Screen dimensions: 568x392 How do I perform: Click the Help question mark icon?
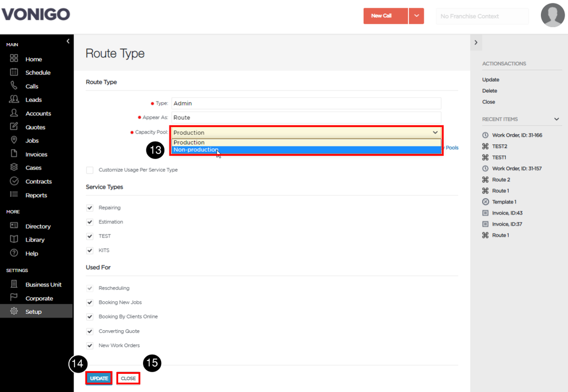14,253
